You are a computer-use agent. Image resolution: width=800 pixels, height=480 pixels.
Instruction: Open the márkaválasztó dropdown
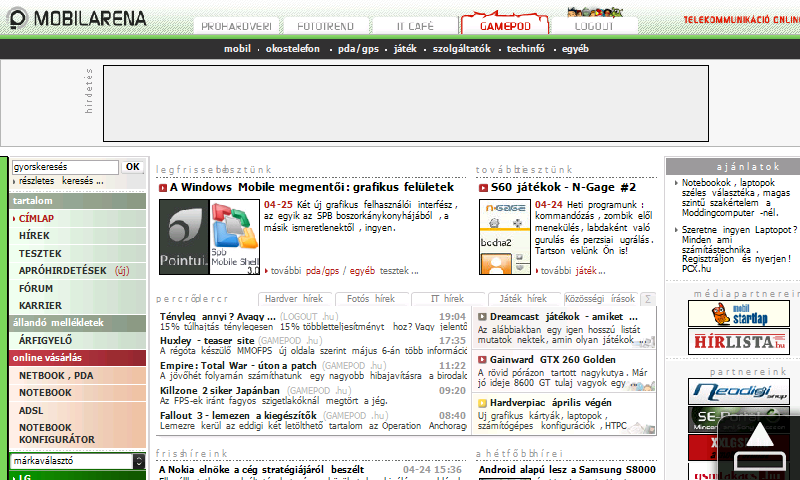click(78, 461)
